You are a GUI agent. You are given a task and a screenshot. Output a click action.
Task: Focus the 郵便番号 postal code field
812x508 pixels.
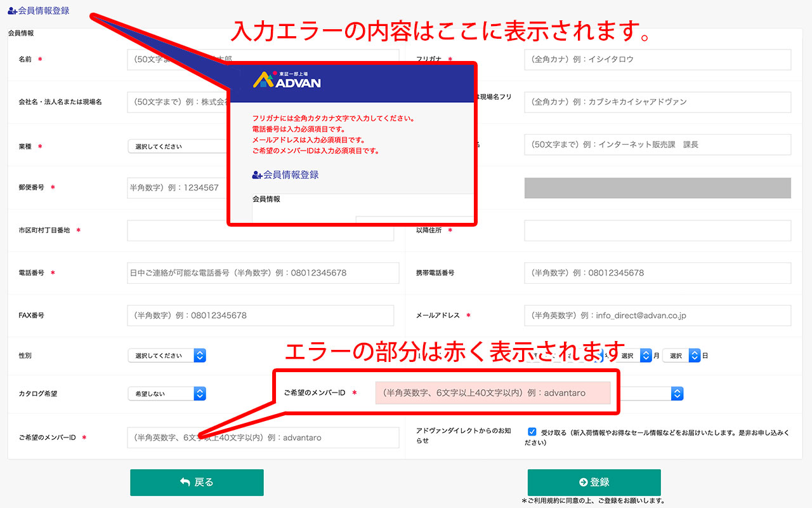pos(177,188)
